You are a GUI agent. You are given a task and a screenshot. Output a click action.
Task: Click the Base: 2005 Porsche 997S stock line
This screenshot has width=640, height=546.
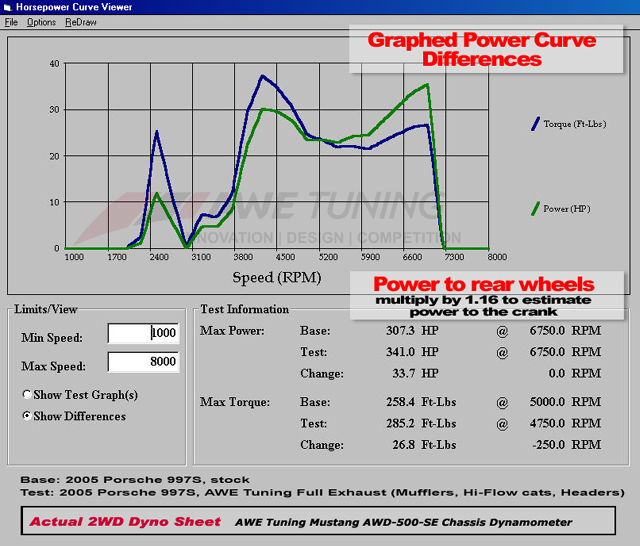pos(135,479)
